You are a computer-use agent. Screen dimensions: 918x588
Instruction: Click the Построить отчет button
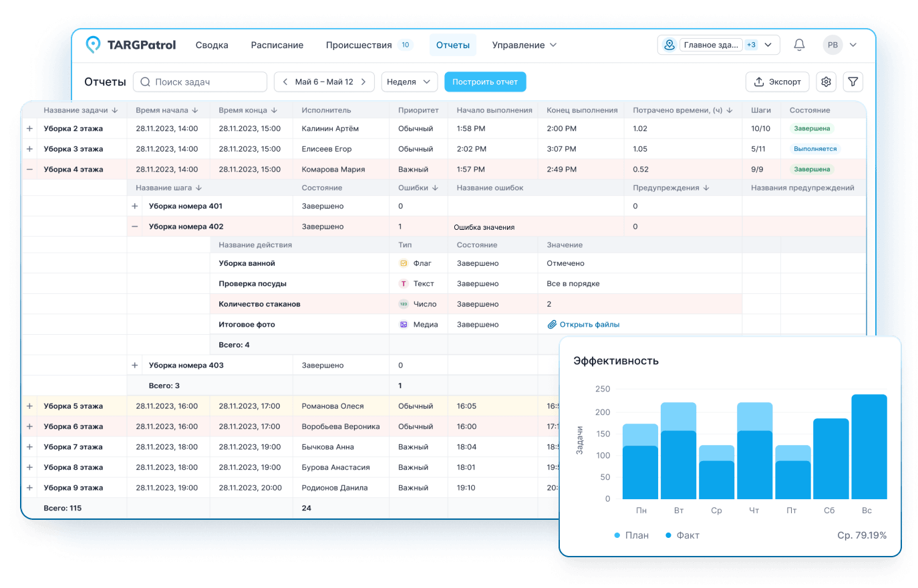pyautogui.click(x=485, y=82)
